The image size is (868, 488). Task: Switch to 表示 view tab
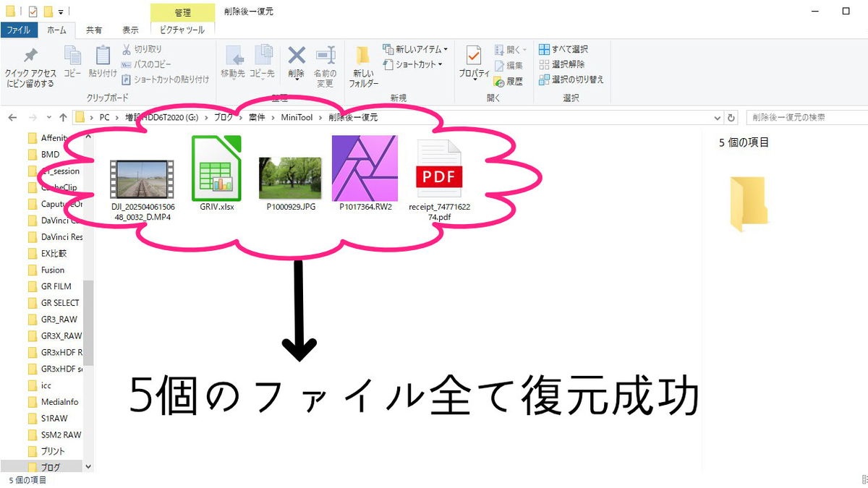pyautogui.click(x=130, y=30)
